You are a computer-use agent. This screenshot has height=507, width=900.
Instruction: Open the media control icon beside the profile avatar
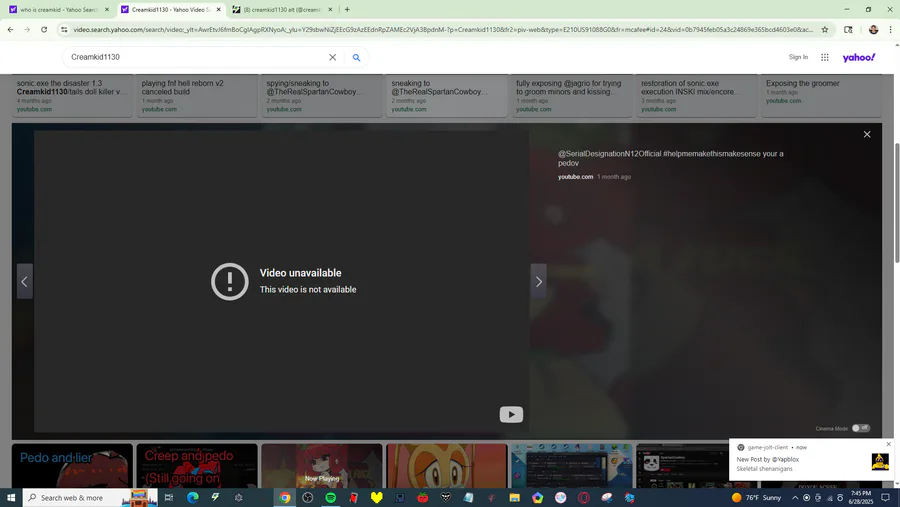(848, 29)
